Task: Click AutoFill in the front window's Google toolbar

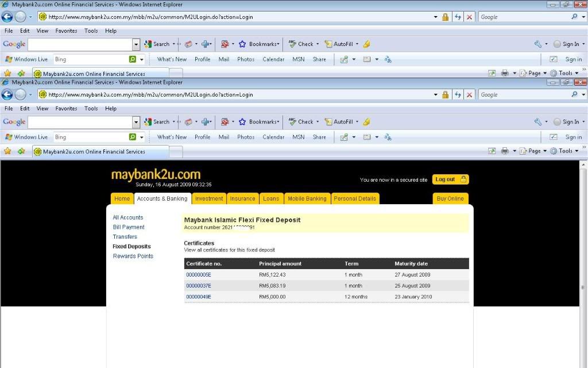Action: click(339, 122)
